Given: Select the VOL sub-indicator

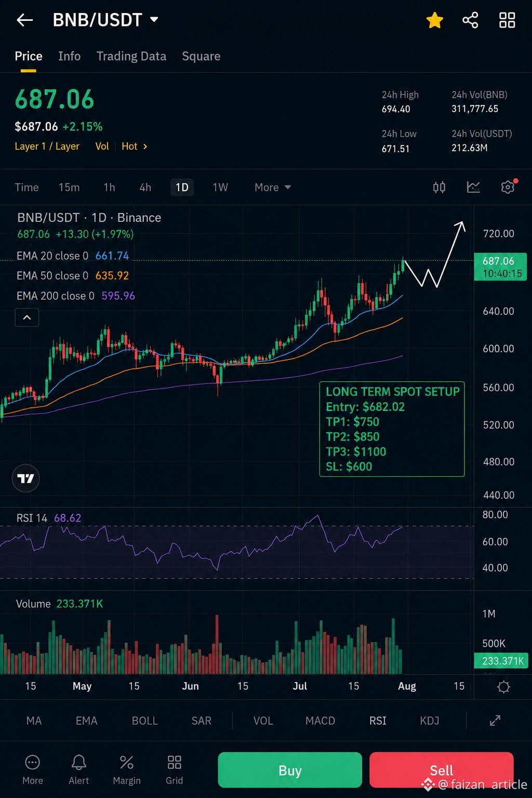Looking at the screenshot, I should 263,721.
